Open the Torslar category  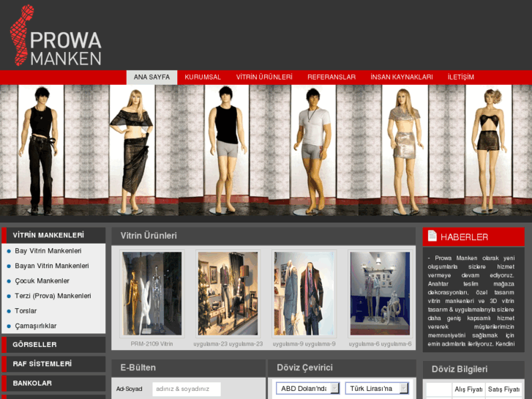point(26,310)
